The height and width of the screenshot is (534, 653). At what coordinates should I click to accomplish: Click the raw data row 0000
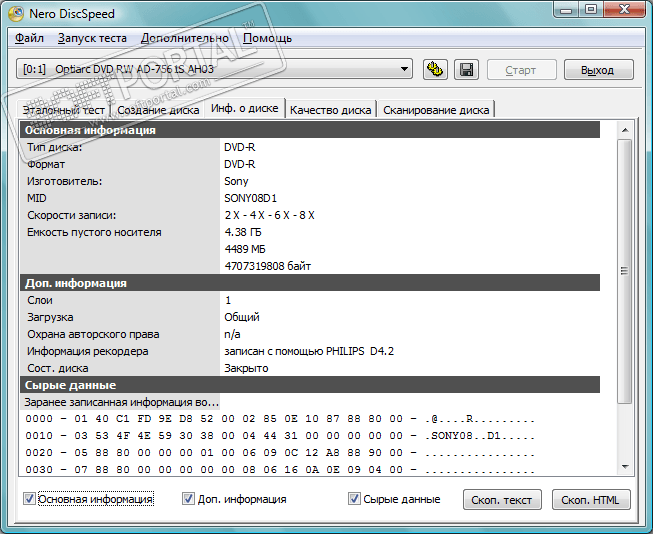pos(280,419)
